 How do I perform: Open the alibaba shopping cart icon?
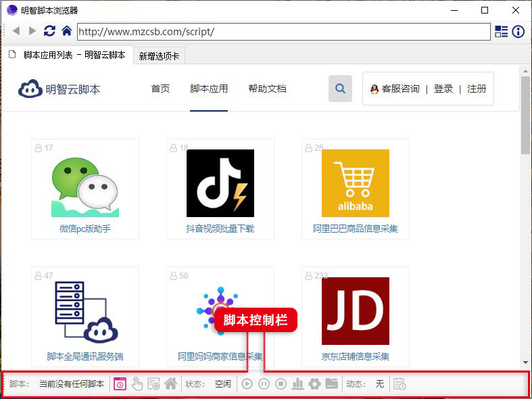(356, 183)
